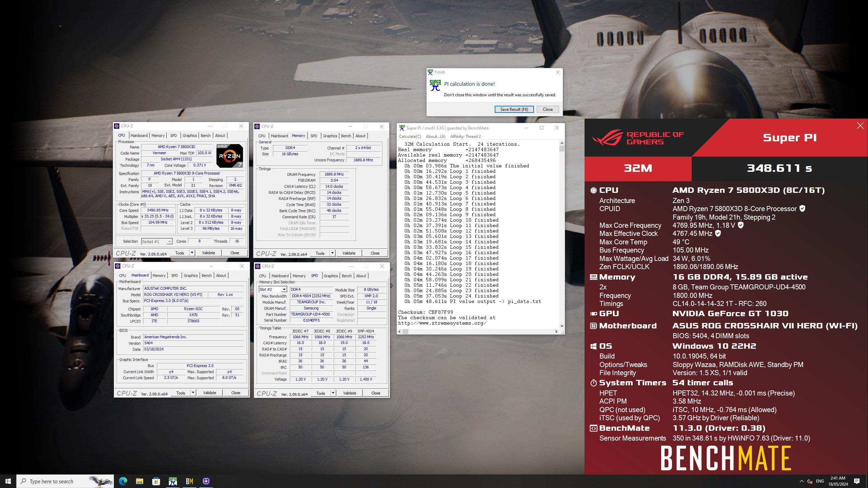The image size is (868, 488).
Task: Expand Tools arrow in CPU window
Action: 192,253
